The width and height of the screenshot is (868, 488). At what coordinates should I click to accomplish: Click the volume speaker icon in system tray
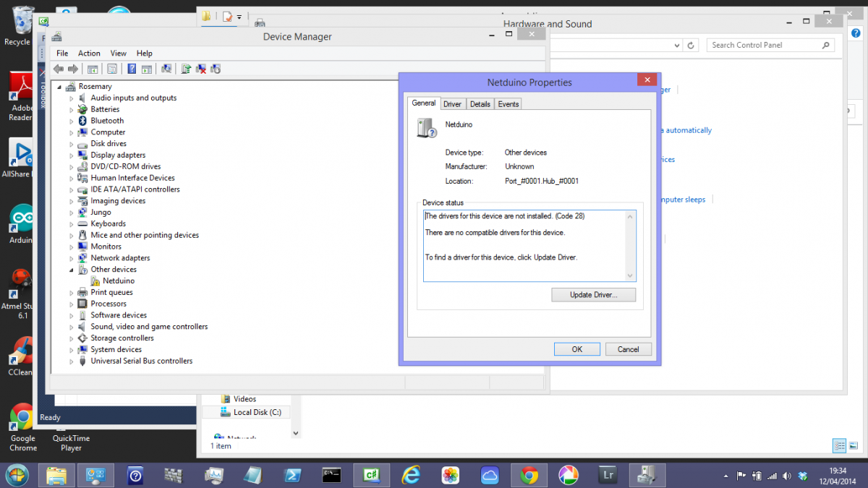[787, 476]
